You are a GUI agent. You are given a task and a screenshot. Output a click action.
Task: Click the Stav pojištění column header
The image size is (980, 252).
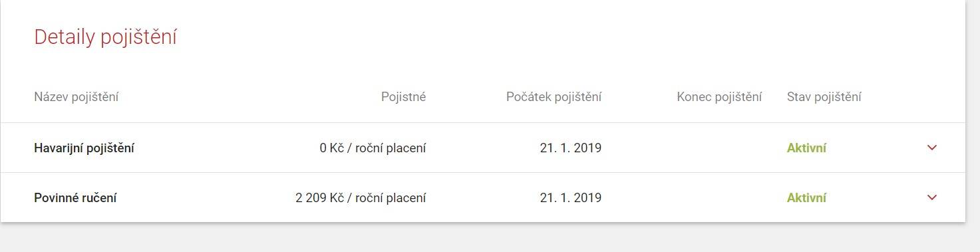pos(824,97)
